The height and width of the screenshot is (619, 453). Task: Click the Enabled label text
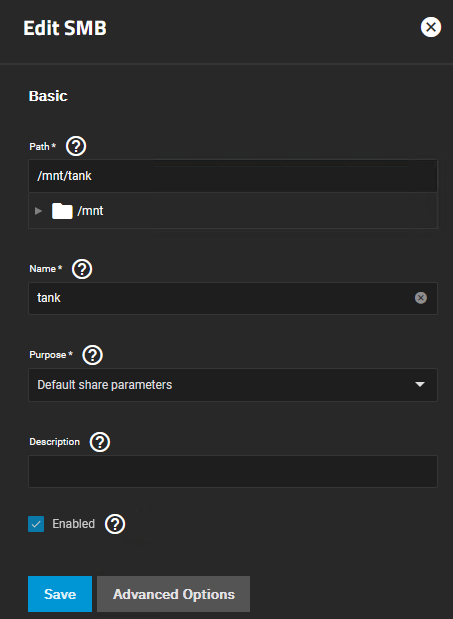73,524
